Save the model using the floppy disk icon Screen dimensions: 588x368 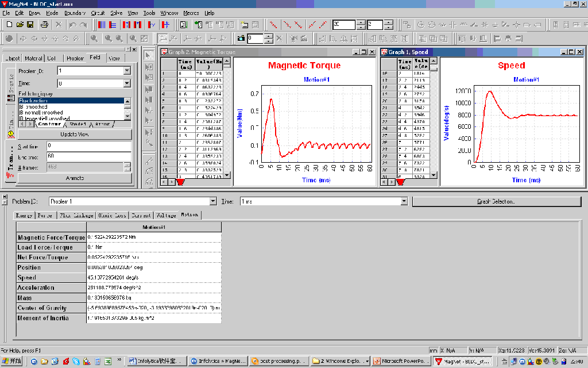pyautogui.click(x=30, y=25)
